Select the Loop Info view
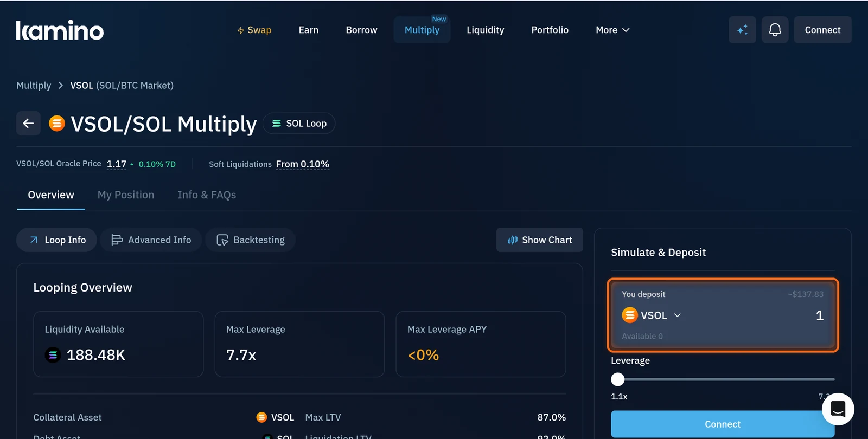Image resolution: width=868 pixels, height=439 pixels. coord(57,240)
